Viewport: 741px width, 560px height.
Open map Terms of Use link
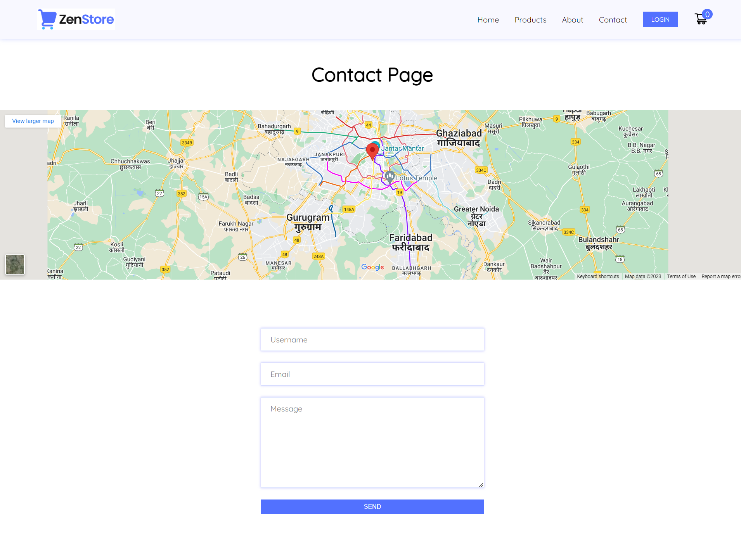681,277
